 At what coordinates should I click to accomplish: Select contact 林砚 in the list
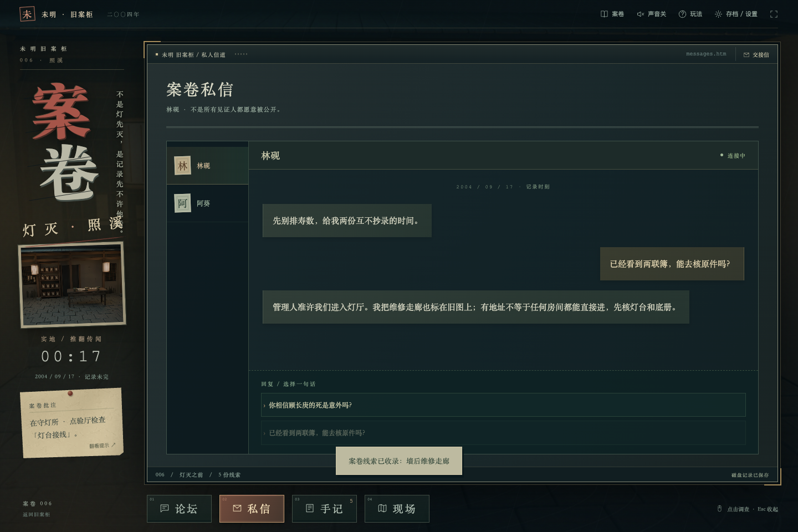(x=208, y=166)
